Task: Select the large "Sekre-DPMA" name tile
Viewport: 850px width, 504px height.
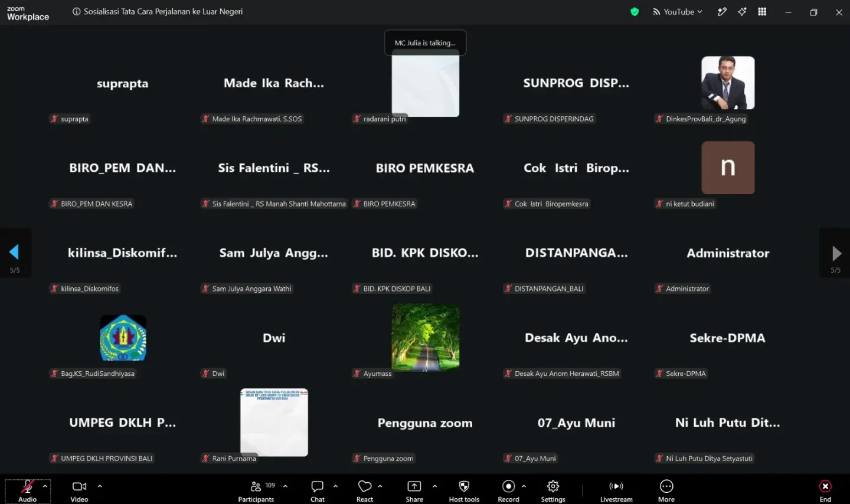Action: (728, 338)
